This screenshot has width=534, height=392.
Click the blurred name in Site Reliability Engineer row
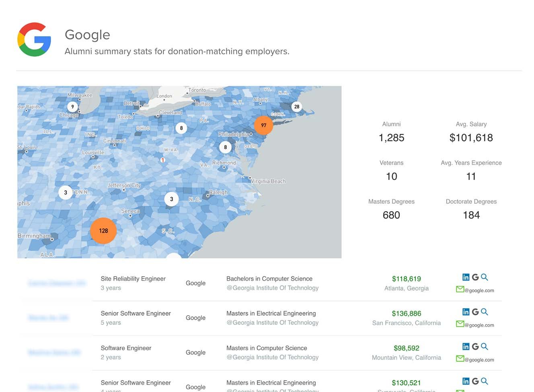click(x=57, y=283)
